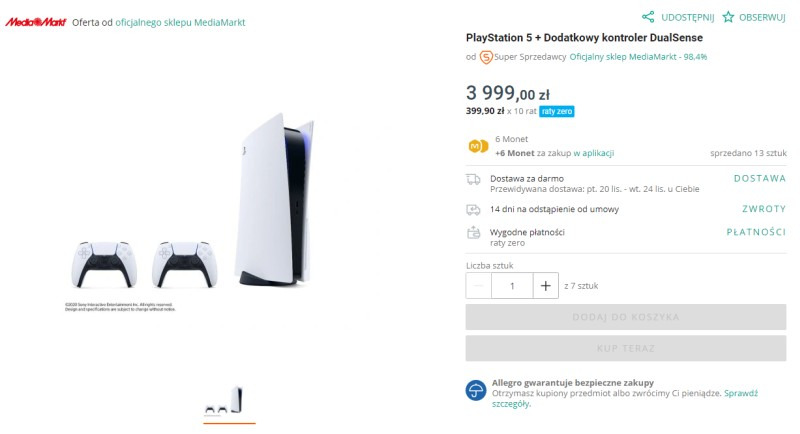Click the returns icon
The height and width of the screenshot is (434, 800).
click(x=474, y=209)
